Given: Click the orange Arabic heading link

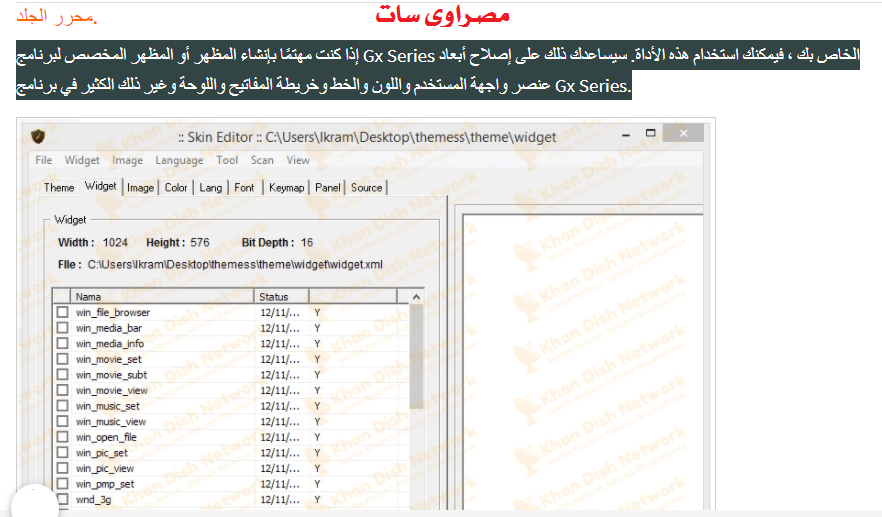Looking at the screenshot, I should [57, 17].
